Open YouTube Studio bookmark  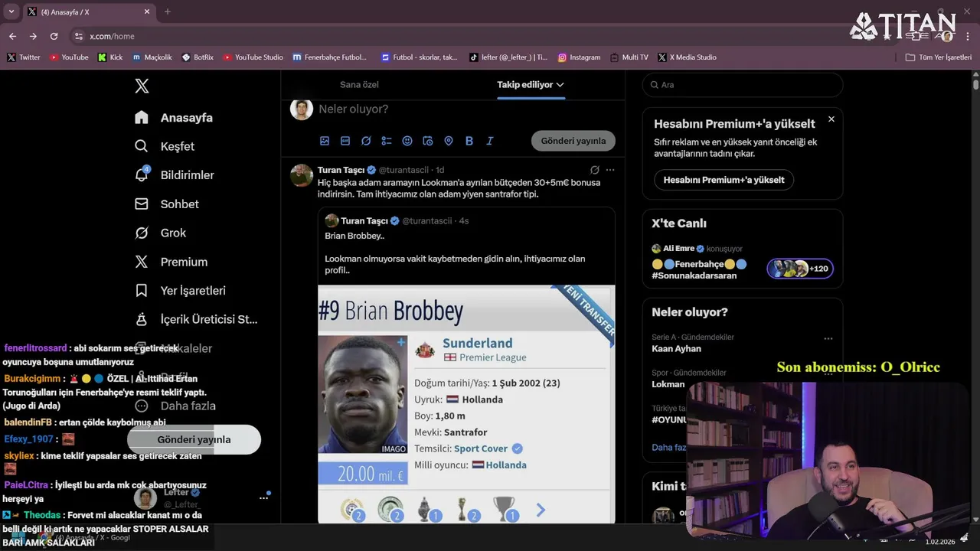[x=253, y=57]
